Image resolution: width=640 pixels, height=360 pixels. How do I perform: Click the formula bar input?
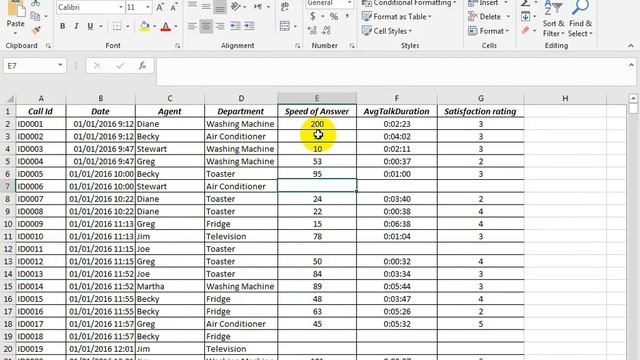(391, 72)
